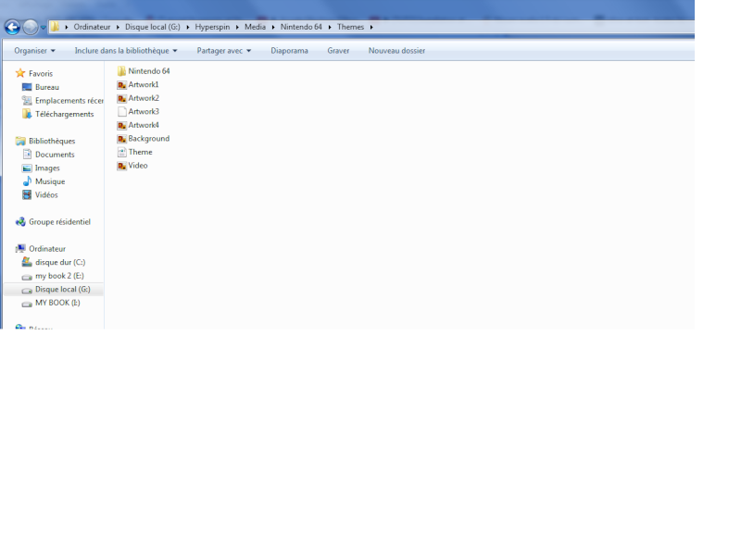741x560 pixels.
Task: Select the Bureau label in navigation pane
Action: pyautogui.click(x=47, y=87)
